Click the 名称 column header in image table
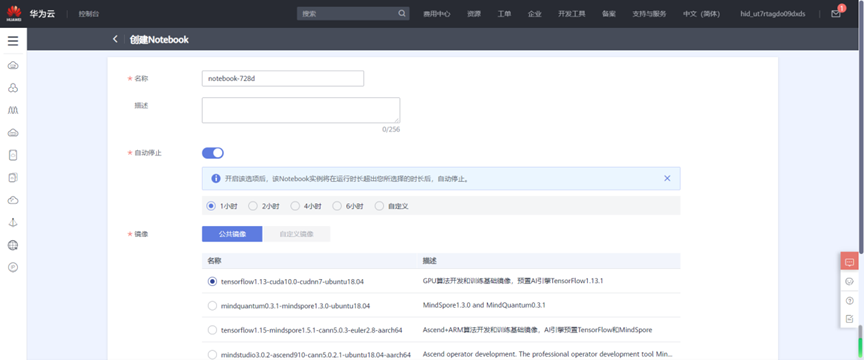 pos(214,260)
